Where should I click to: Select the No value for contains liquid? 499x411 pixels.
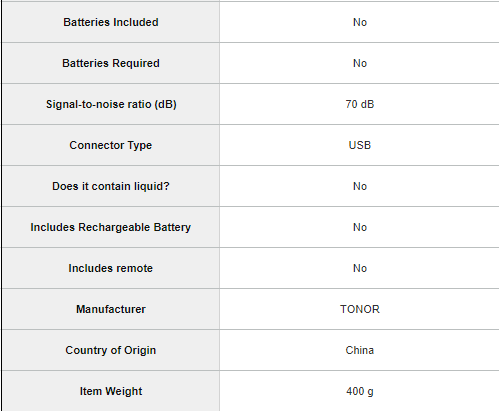360,186
